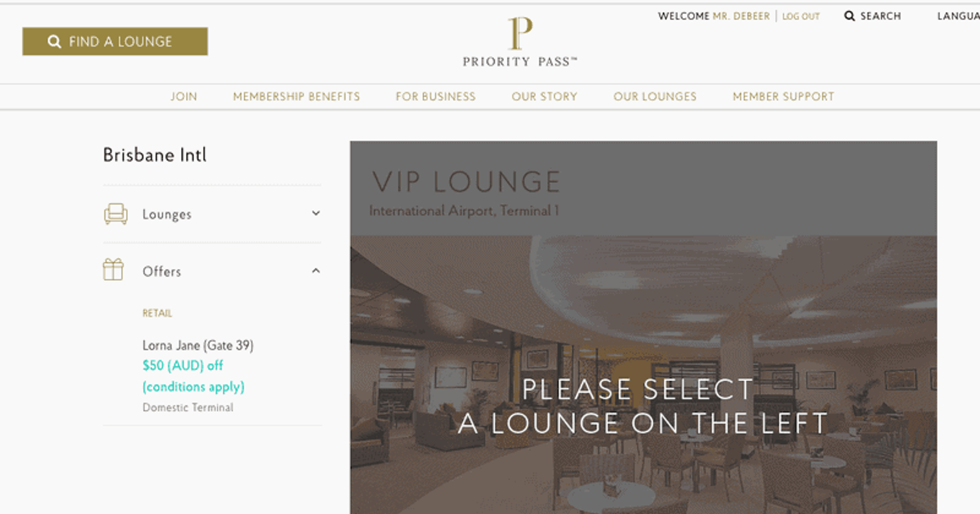Click the Log Out link
980x514 pixels.
tap(801, 16)
